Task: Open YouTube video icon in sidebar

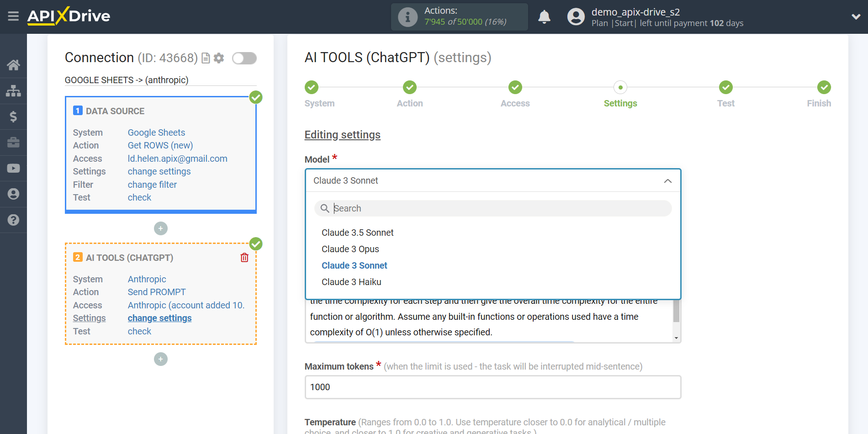Action: (x=13, y=168)
